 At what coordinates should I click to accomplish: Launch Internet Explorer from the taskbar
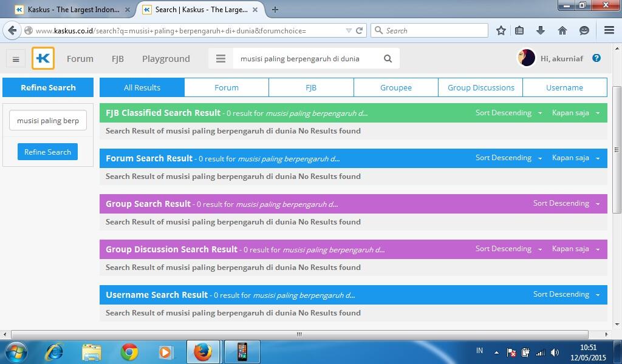(54, 352)
